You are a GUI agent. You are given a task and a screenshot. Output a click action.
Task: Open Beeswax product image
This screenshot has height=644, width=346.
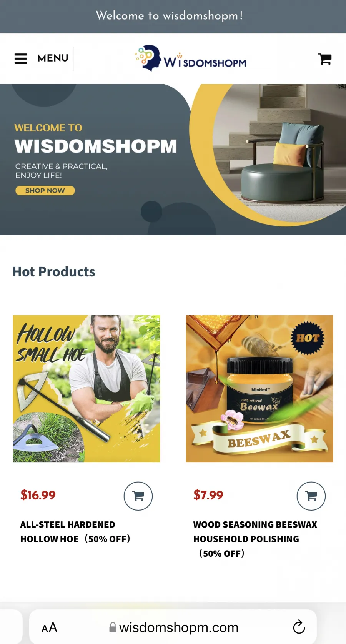(259, 389)
